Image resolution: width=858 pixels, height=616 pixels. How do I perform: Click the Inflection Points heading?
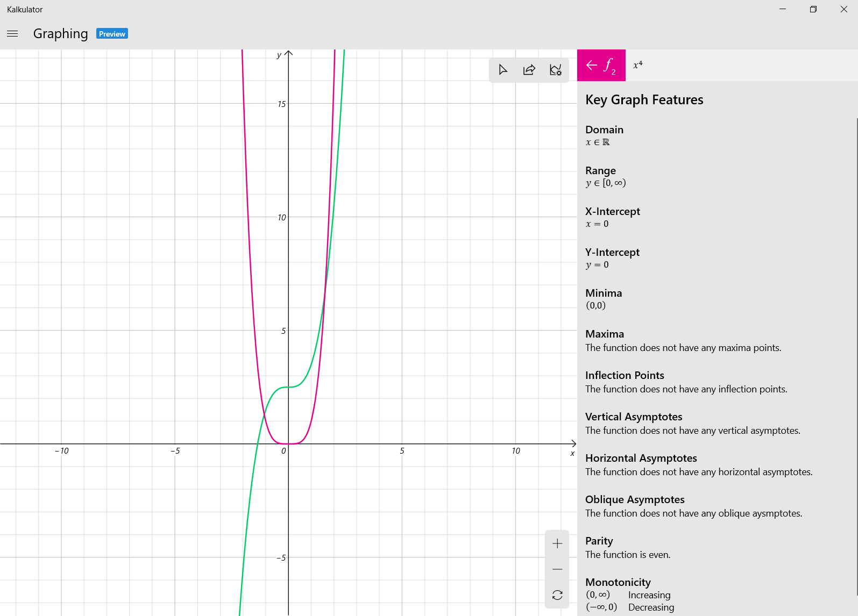pos(625,375)
